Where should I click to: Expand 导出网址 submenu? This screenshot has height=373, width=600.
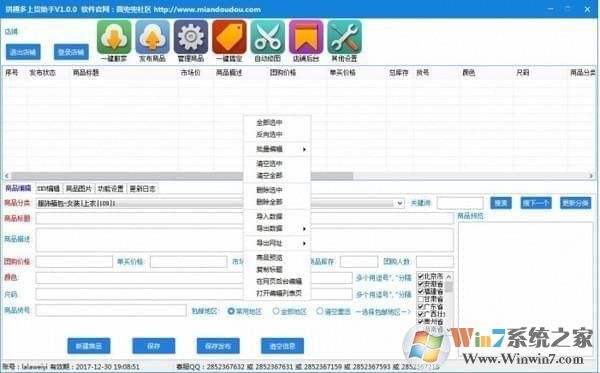point(277,243)
